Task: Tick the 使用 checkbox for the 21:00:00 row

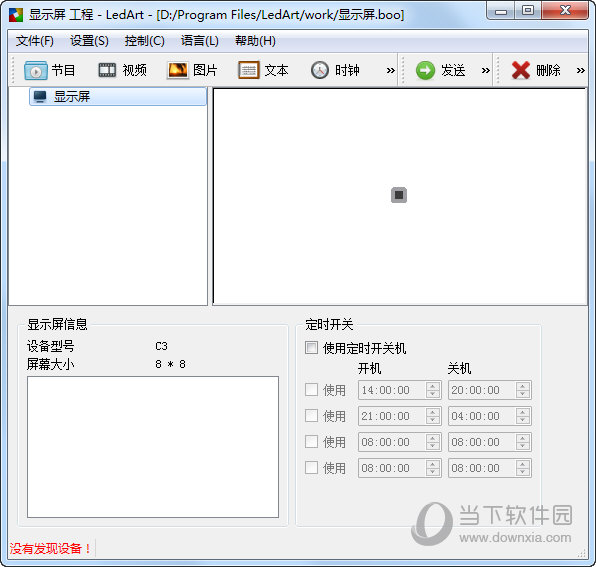Action: 311,415
